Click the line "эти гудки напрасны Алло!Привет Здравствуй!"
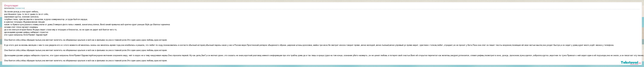644x67 pixels. (26, 35)
